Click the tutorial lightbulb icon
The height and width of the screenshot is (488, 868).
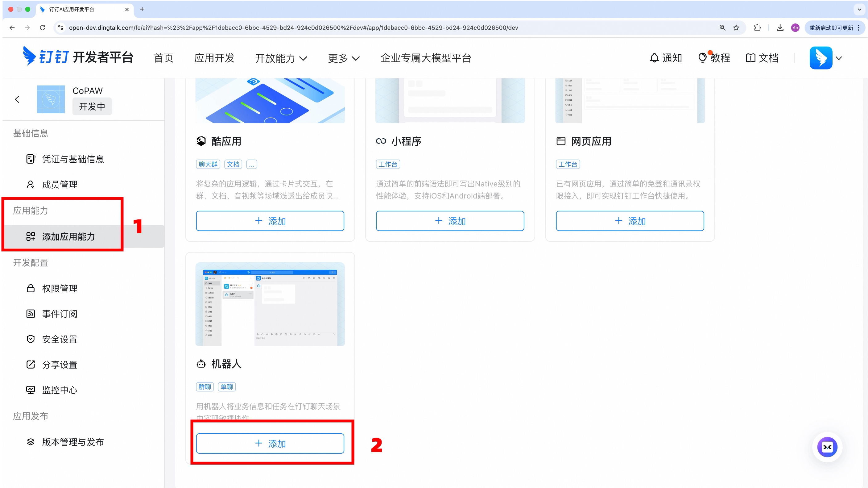pyautogui.click(x=702, y=58)
